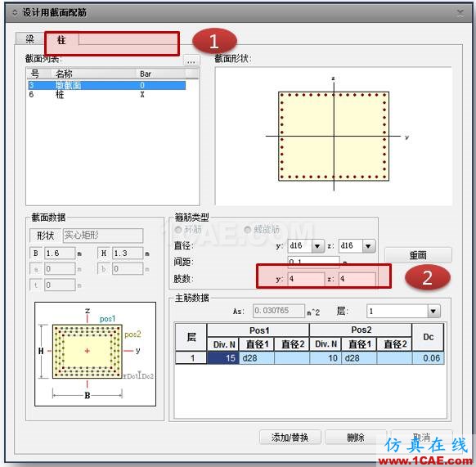The width and height of the screenshot is (476, 467).
Task: Click the 取消 button
Action: pos(422,438)
